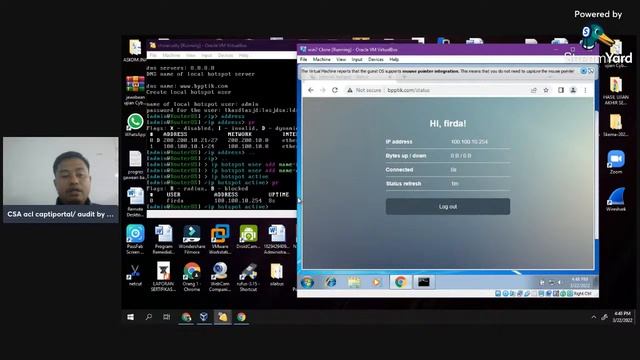Select VirtualBox in the Windows 10 taskbar
This screenshot has width=640, height=360.
(204, 317)
